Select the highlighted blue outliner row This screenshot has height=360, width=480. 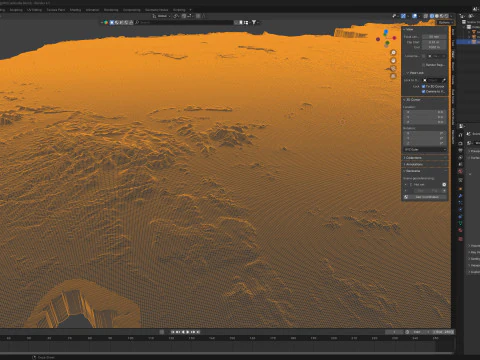468,42
